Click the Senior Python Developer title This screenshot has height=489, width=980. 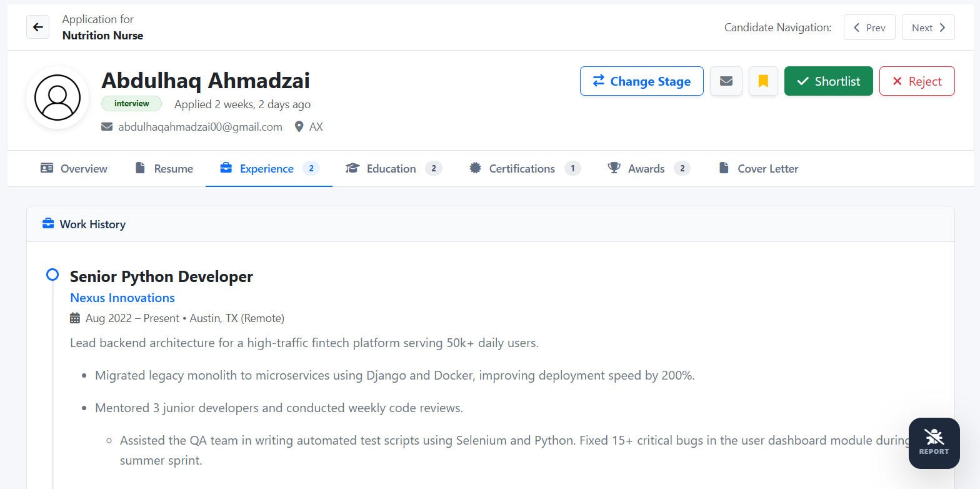point(161,276)
